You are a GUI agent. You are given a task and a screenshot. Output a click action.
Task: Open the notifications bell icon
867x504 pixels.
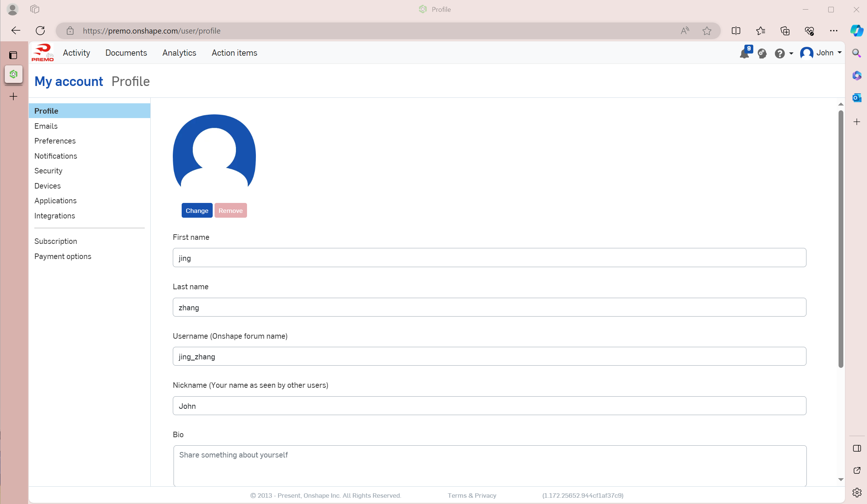coord(744,53)
